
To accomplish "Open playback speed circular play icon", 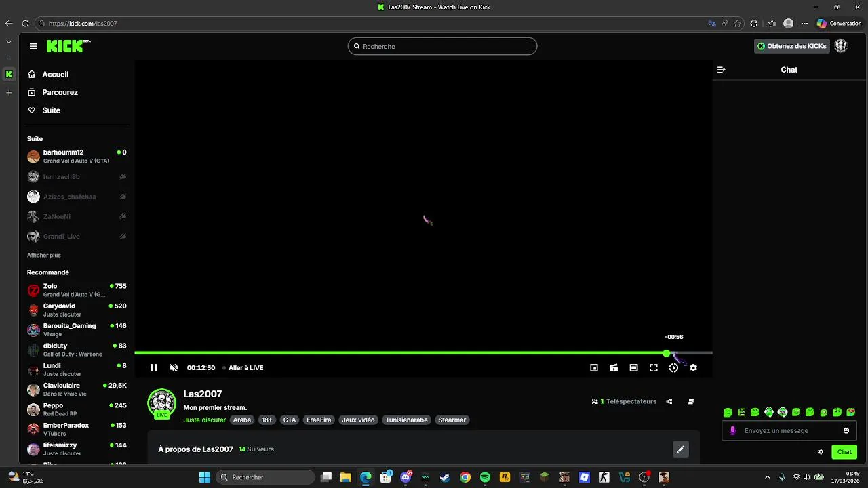I will (x=673, y=368).
